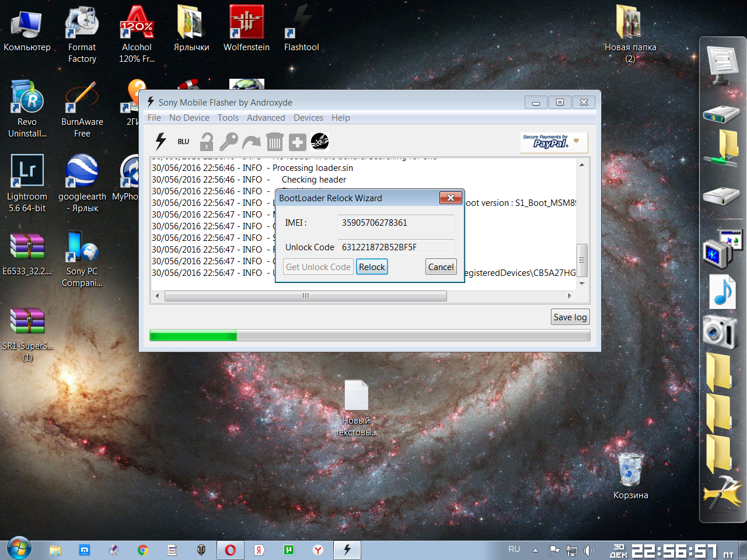Click the Flash device lightning bolt icon
This screenshot has height=560, width=747.
coord(160,141)
